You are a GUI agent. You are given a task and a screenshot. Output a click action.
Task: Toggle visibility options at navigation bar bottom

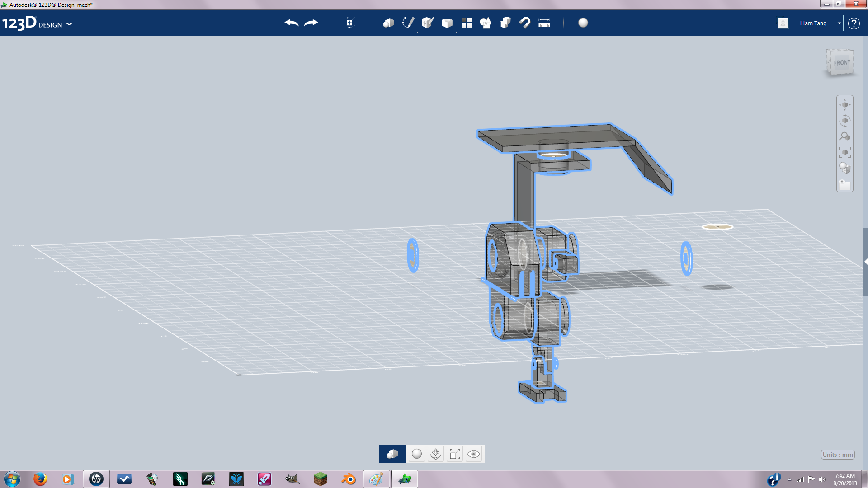coord(845,184)
